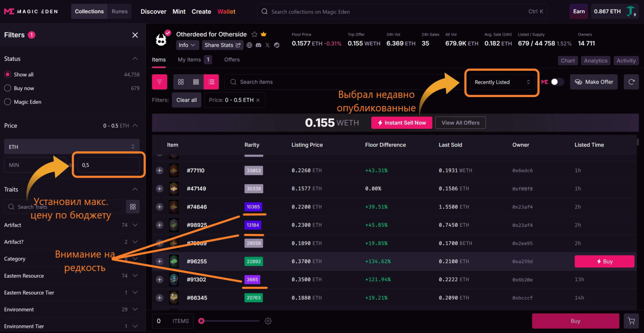Click the Make Offer button

pyautogui.click(x=594, y=82)
